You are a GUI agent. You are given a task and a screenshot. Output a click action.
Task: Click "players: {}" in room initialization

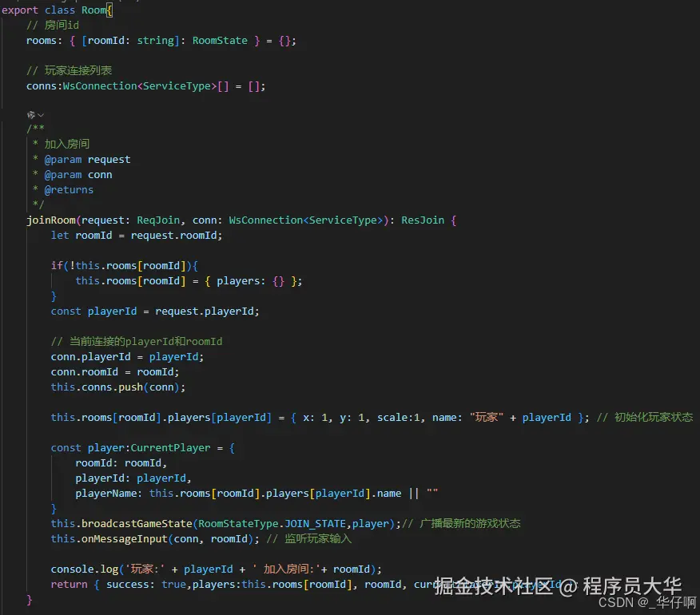(x=250, y=281)
